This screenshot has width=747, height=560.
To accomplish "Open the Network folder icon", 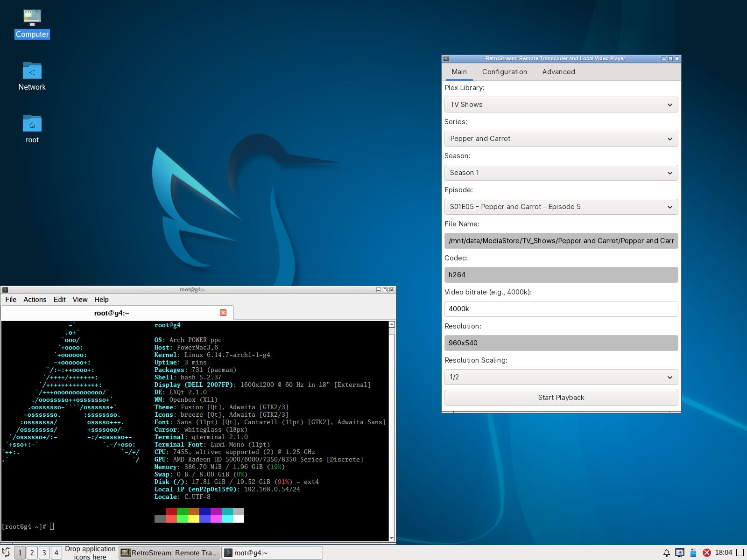I will pyautogui.click(x=32, y=71).
